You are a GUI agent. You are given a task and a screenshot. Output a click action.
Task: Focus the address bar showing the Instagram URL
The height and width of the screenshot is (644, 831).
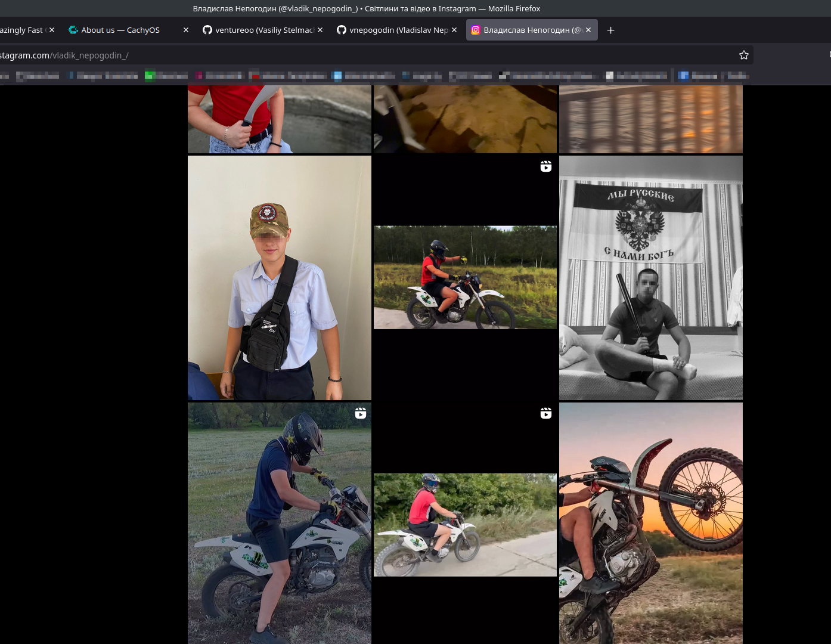(x=358, y=55)
